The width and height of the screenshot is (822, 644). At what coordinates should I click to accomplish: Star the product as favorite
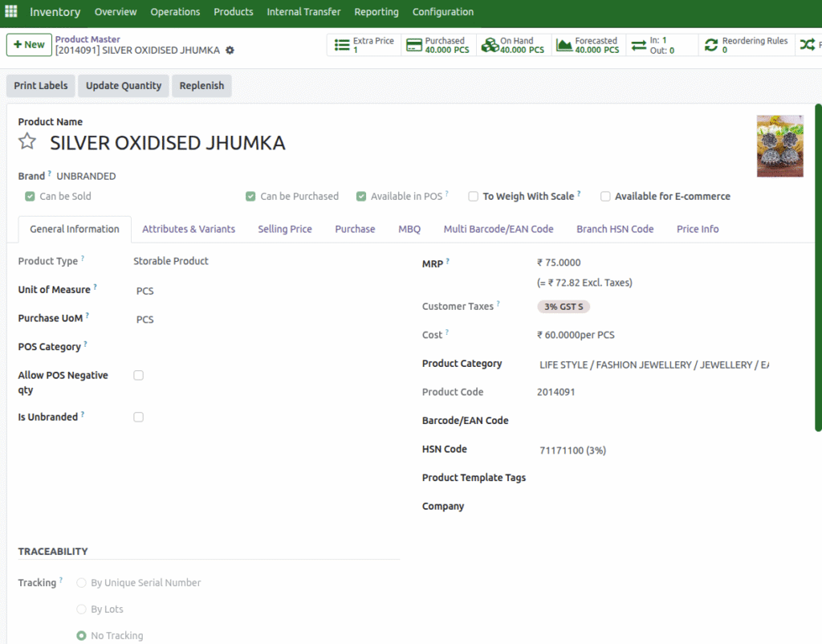(27, 142)
